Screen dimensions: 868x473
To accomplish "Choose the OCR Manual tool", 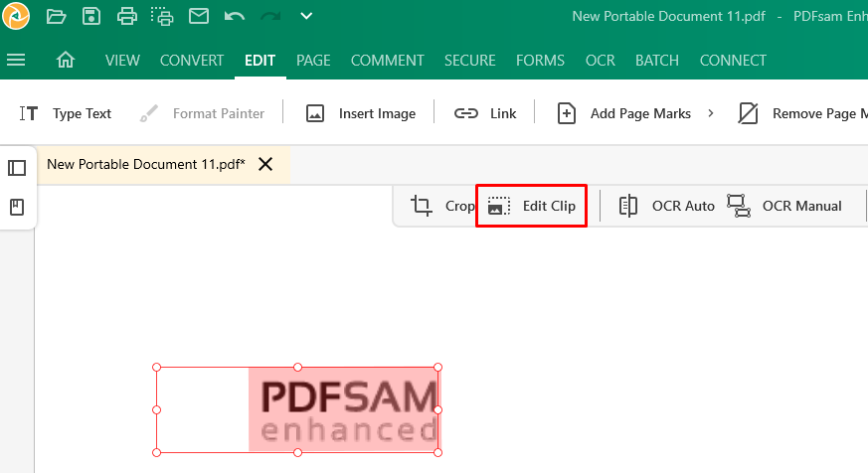I will tap(783, 206).
